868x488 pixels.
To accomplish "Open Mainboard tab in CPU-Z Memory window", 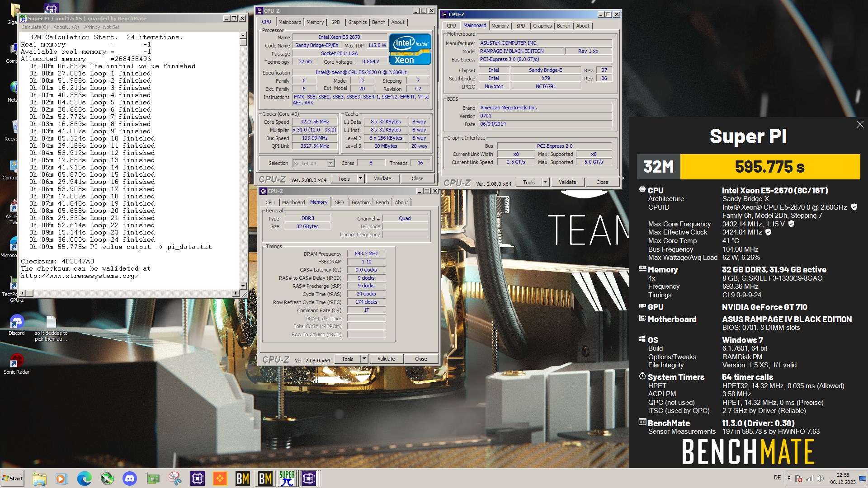I will (293, 202).
